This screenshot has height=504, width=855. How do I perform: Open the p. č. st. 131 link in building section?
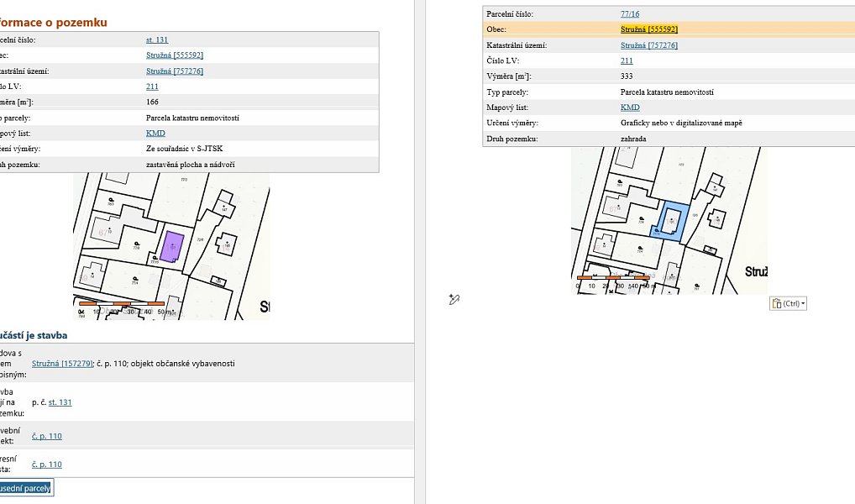(60, 402)
